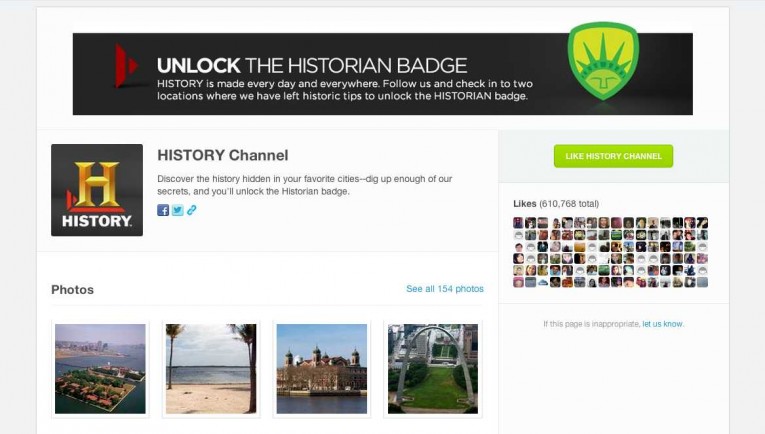Click the green Historian badge shield
This screenshot has width=765, height=434.
[603, 60]
